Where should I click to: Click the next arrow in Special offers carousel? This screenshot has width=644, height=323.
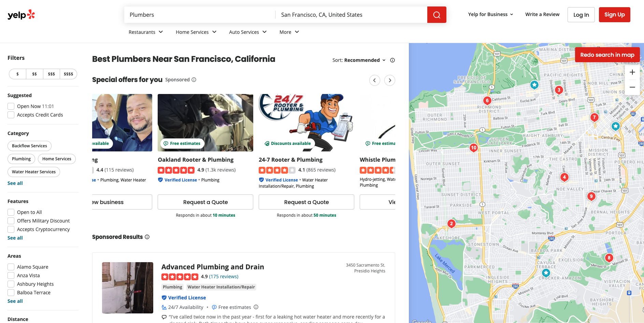coord(390,80)
